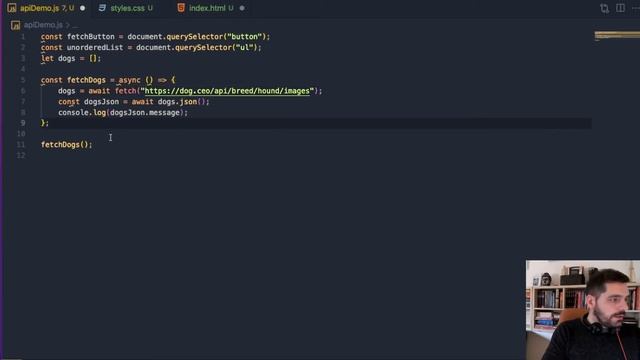Click the CSS file icon on styles.css tab
The image size is (640, 360).
coord(102,8)
